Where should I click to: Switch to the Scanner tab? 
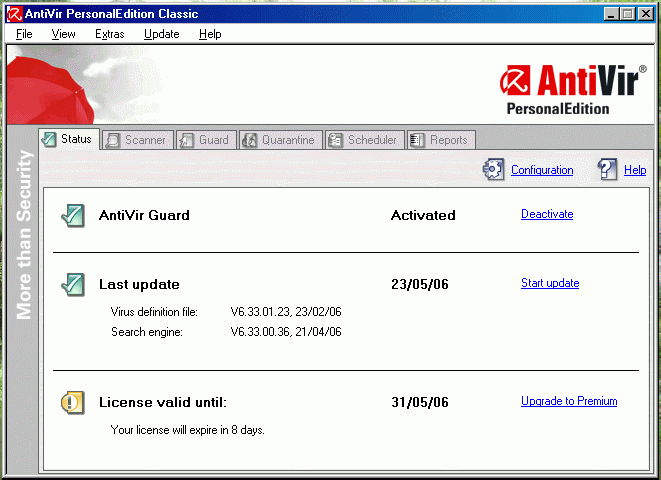[138, 140]
